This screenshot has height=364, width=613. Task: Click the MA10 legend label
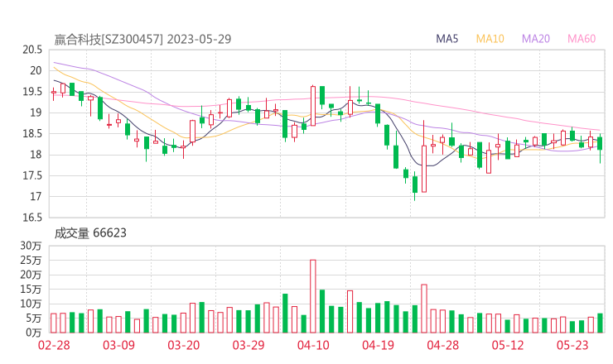point(490,39)
